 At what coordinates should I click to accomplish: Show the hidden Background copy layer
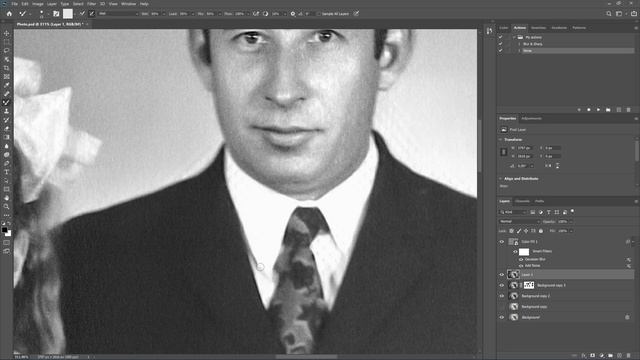[502, 307]
